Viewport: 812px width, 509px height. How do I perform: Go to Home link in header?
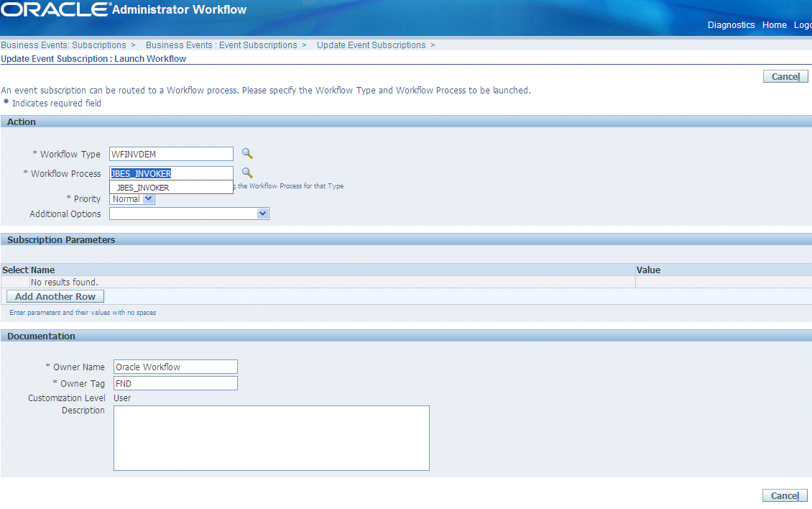[774, 25]
